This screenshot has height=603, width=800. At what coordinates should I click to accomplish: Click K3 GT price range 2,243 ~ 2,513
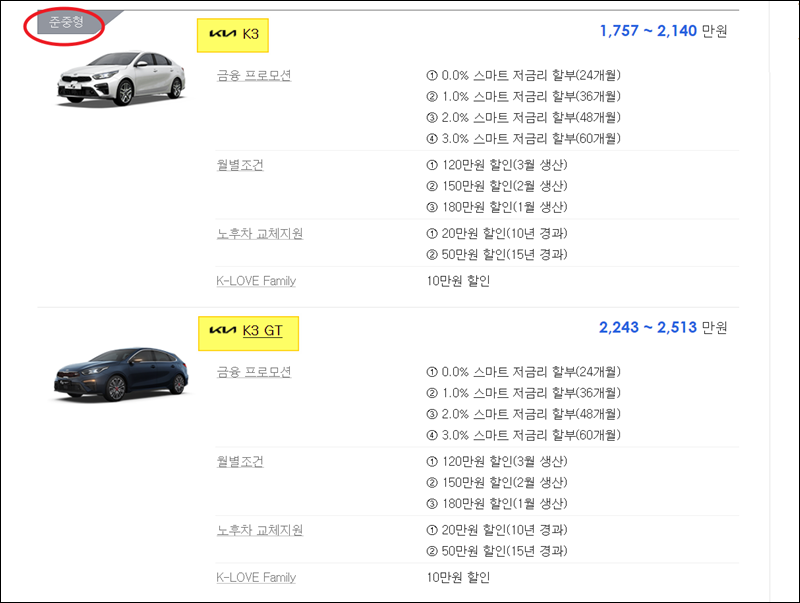[648, 328]
